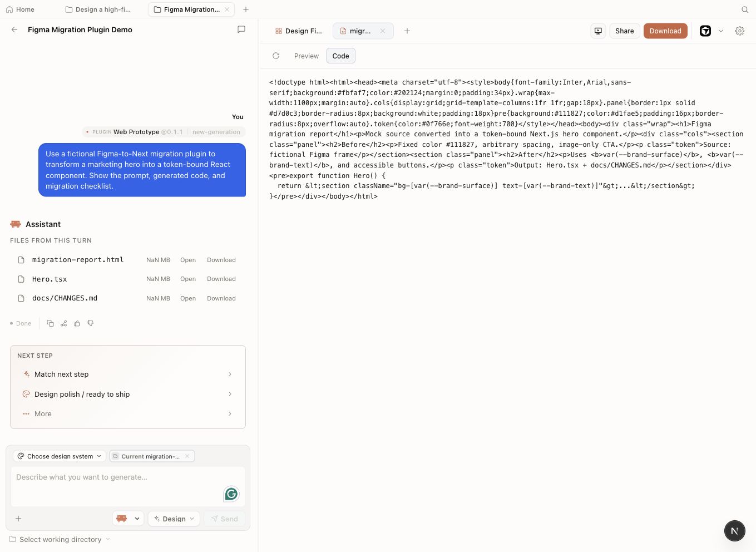
Task: Close the Figma Migration top tab
Action: [x=227, y=9]
